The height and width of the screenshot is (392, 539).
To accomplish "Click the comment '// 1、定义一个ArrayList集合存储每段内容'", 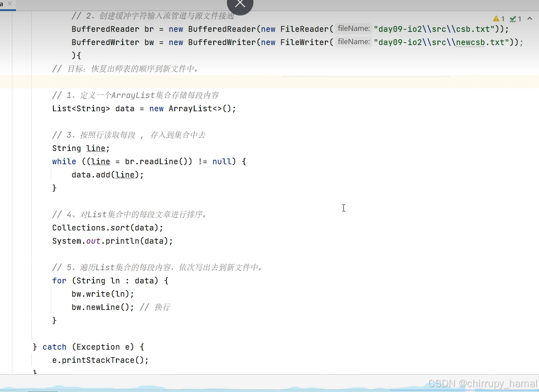I will coord(136,95).
